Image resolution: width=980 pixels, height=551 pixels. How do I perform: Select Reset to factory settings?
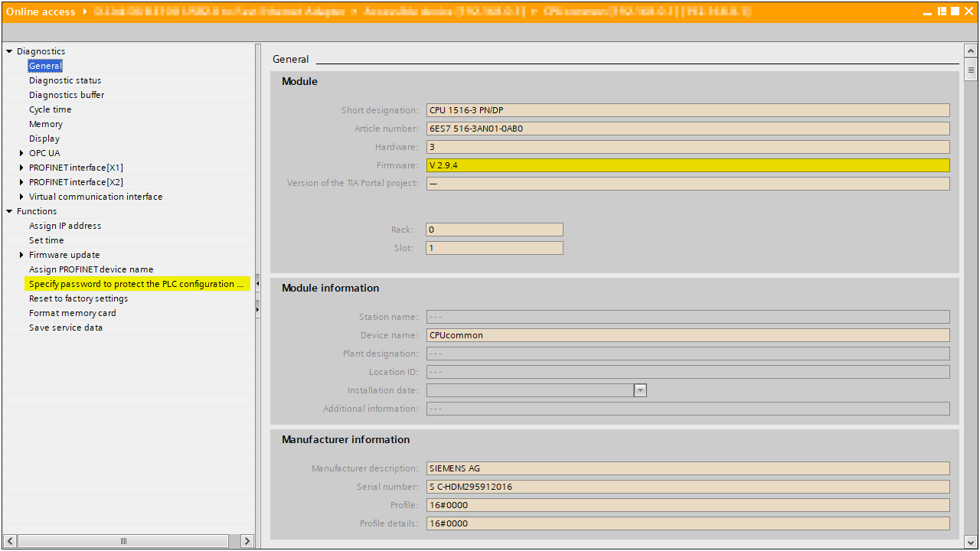click(78, 298)
